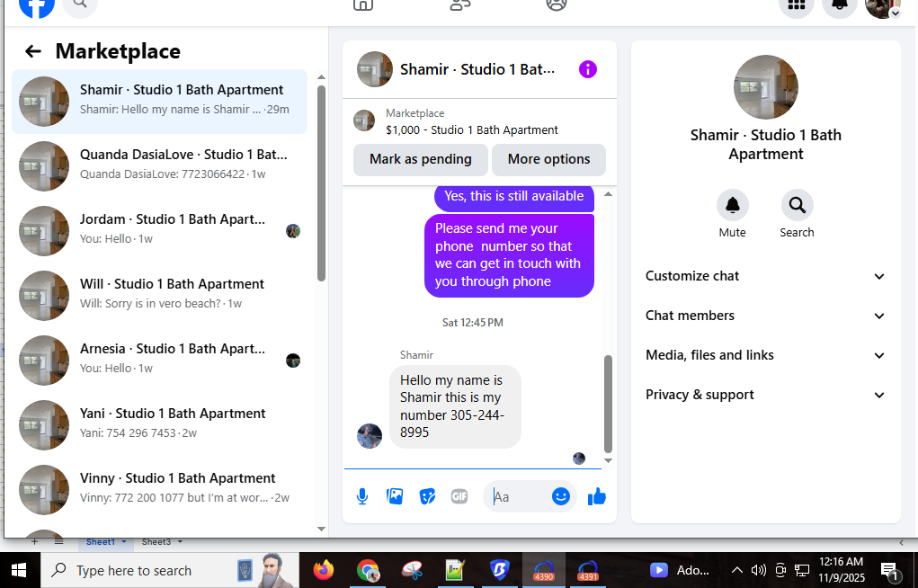Switch to Sheet1 tab

coord(101,542)
